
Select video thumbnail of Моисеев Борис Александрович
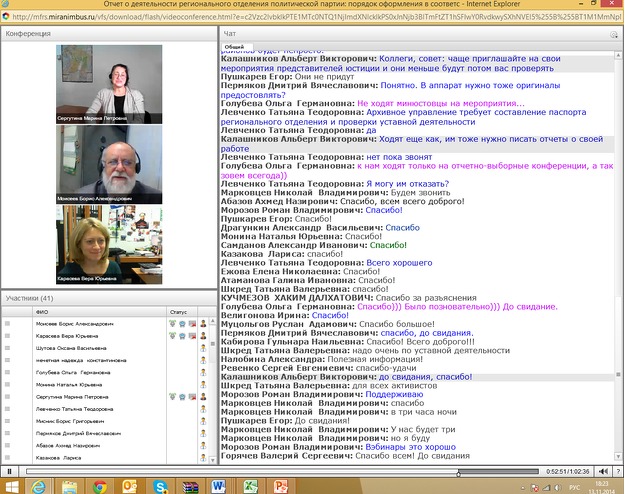[109, 164]
